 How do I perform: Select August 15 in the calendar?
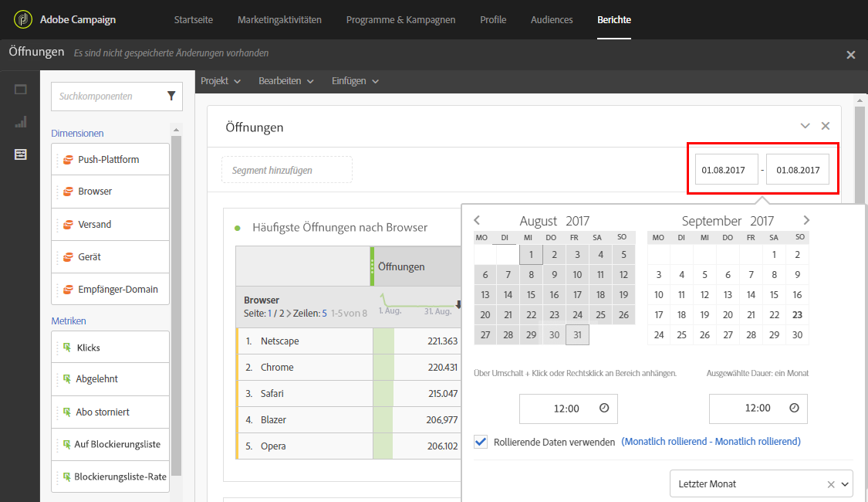531,295
